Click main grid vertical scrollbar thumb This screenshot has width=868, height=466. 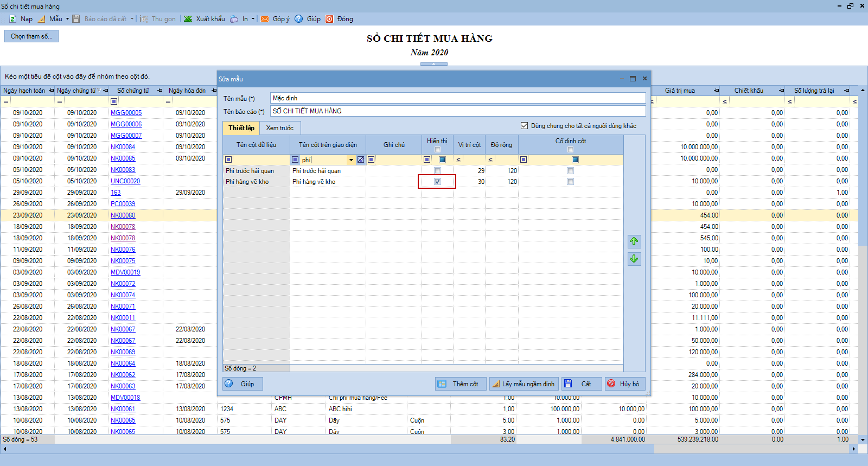coord(863,170)
